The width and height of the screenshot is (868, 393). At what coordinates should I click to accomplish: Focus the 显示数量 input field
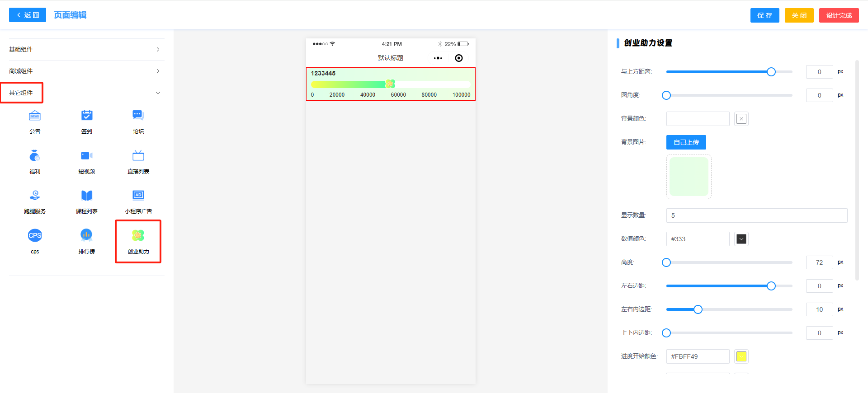(756, 215)
